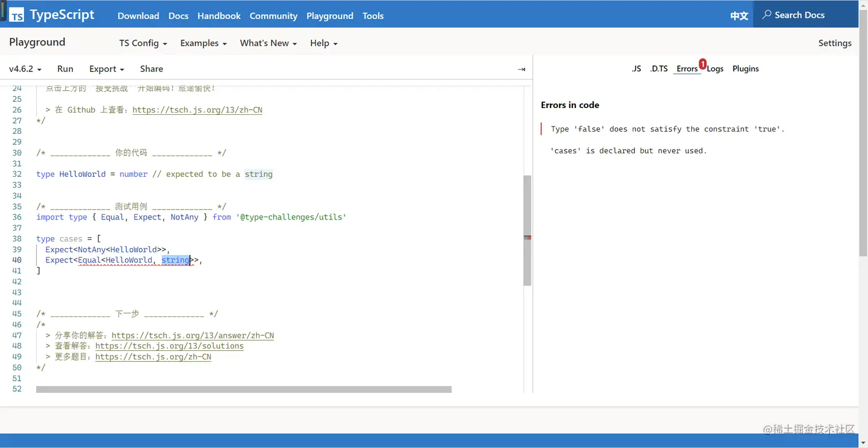Collapse sidebar with the arrow icon
Screen dimensions: 868x448
pos(521,69)
